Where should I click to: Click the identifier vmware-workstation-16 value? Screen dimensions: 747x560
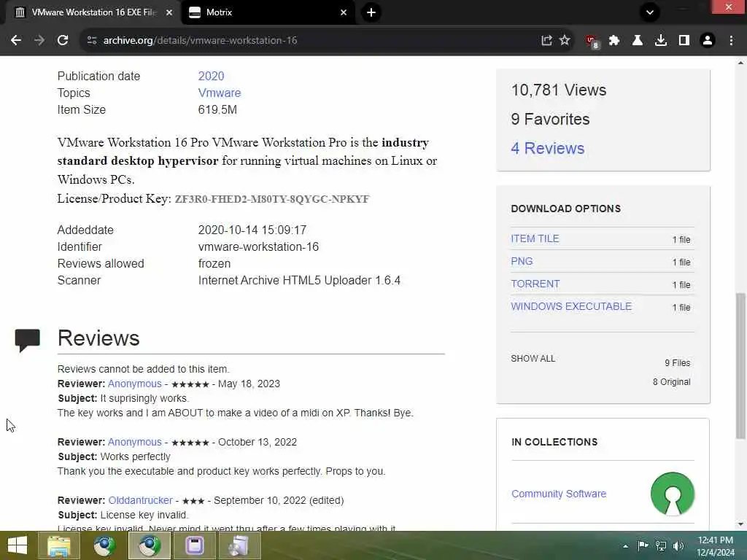point(259,246)
